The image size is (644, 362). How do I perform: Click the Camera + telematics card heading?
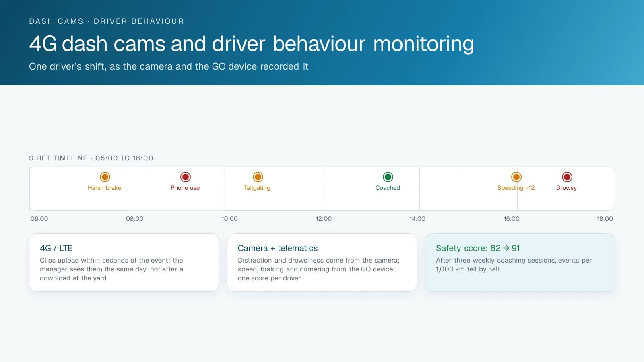(278, 248)
